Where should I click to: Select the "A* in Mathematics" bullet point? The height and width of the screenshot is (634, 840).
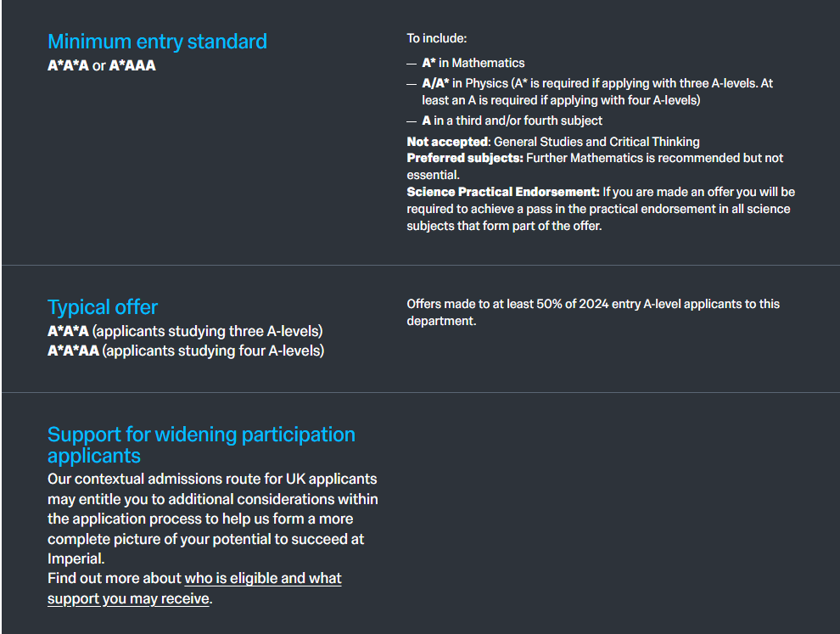point(473,63)
